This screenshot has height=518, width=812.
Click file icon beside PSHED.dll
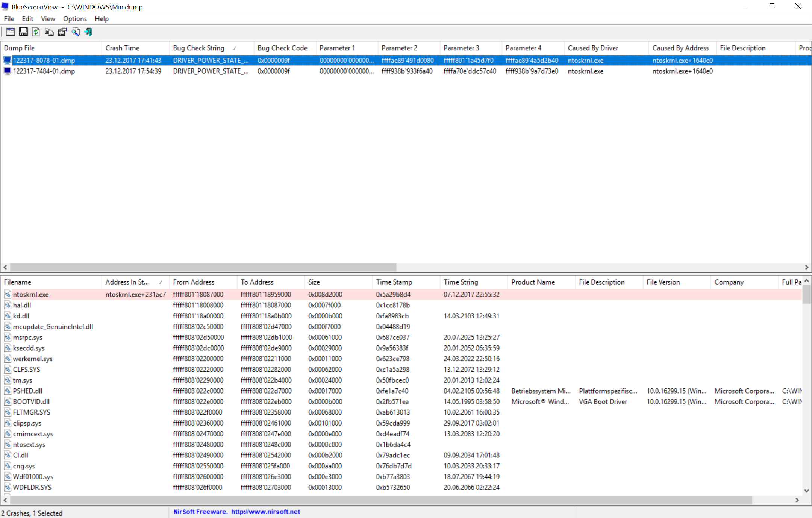8,391
